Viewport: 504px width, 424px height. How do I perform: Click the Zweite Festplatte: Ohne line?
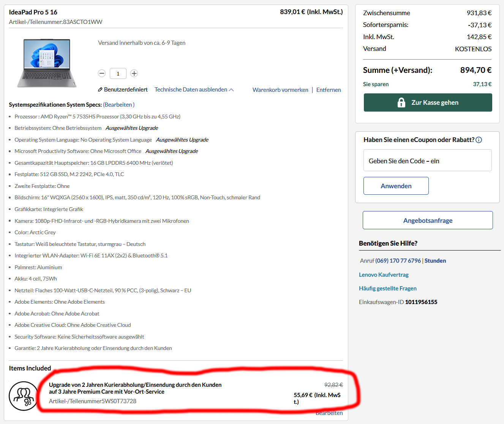pos(42,186)
